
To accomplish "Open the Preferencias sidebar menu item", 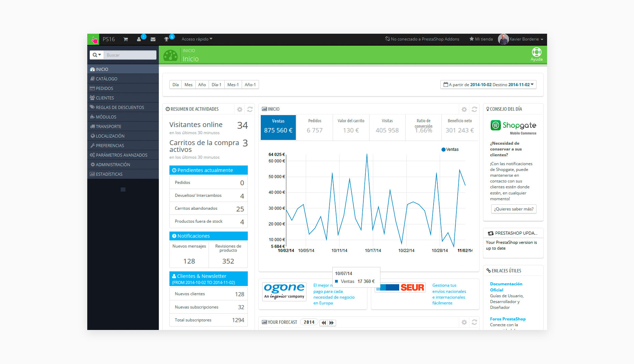I will coord(123,145).
